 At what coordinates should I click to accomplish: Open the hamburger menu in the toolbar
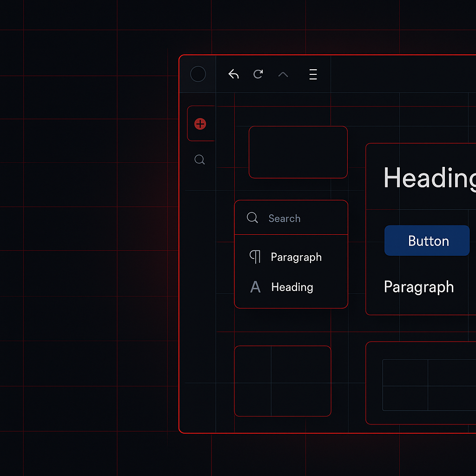pyautogui.click(x=313, y=74)
